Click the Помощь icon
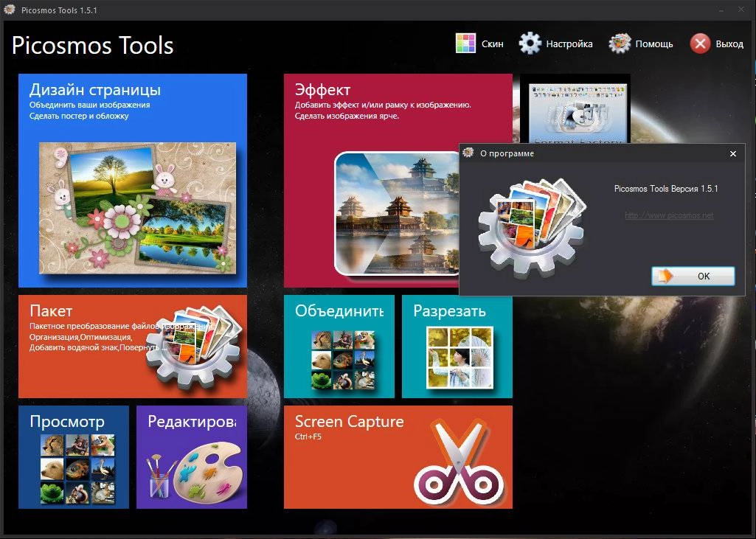Screen dimensions: 756x539 [x=620, y=44]
